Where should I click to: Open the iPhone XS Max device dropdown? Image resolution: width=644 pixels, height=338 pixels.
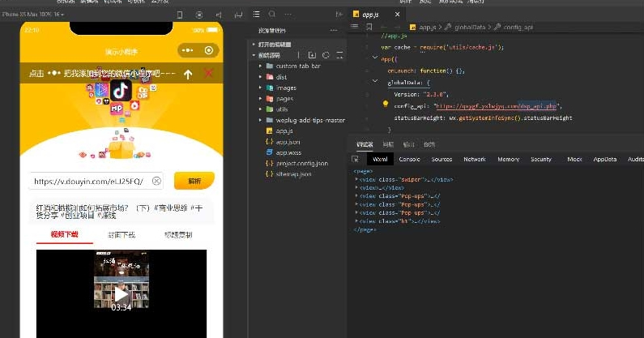[33, 15]
